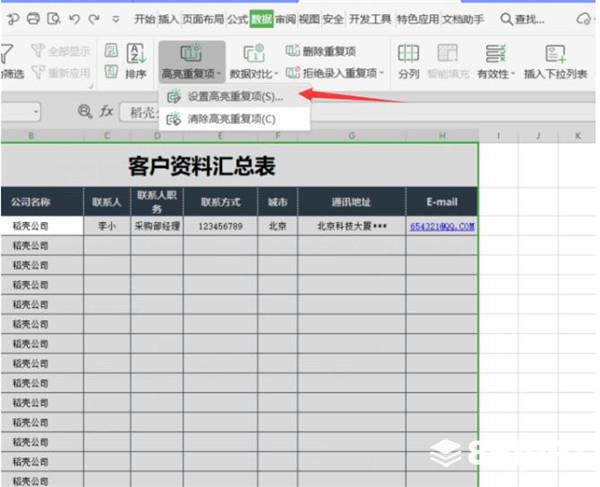Click the 城市 header cell

pos(277,202)
